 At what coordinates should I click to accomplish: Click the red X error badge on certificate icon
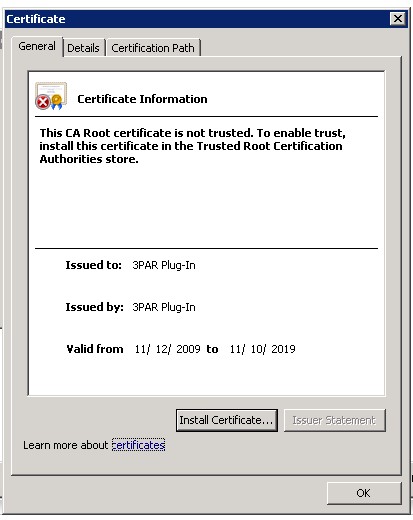pyautogui.click(x=43, y=102)
